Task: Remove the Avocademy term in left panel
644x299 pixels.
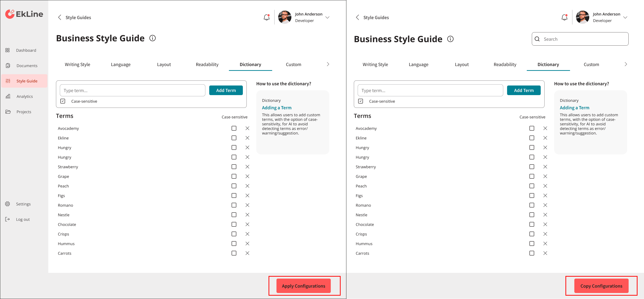Action: point(247,128)
